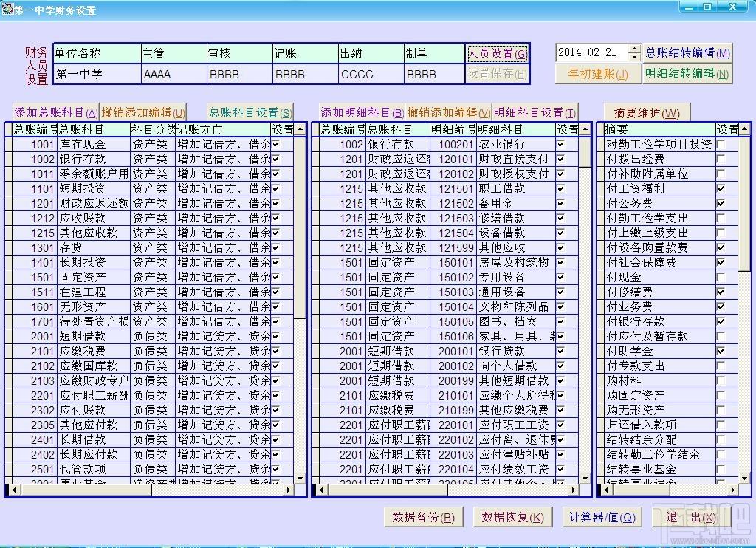756x548 pixels.
Task: Enable checkbox for 付现金
Action: pyautogui.click(x=721, y=277)
